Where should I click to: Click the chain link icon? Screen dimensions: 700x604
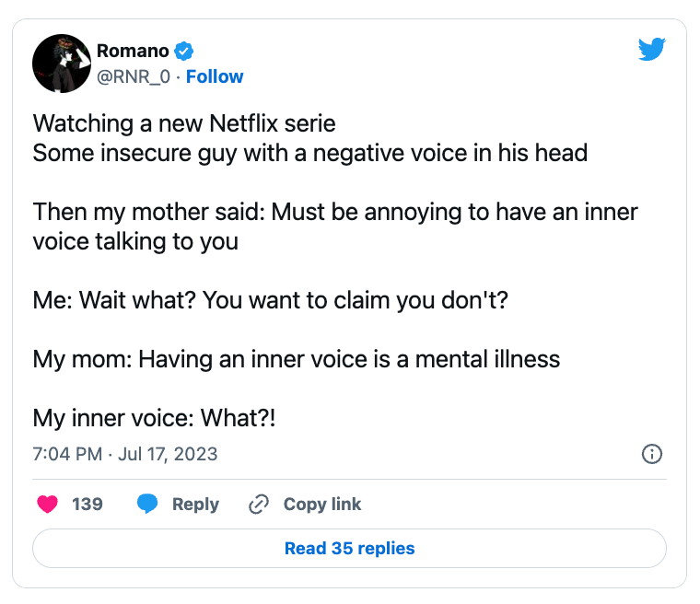pyautogui.click(x=259, y=504)
